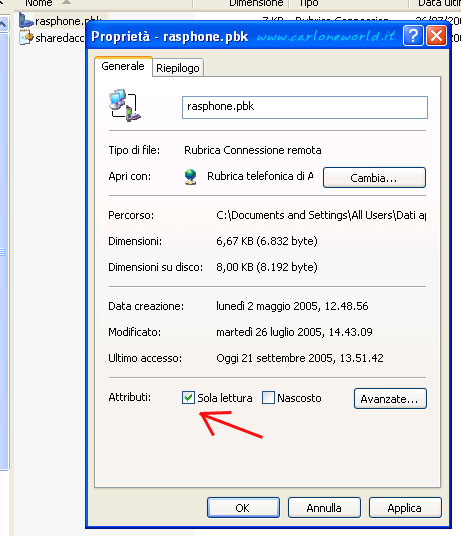Click the Applica button

[405, 508]
